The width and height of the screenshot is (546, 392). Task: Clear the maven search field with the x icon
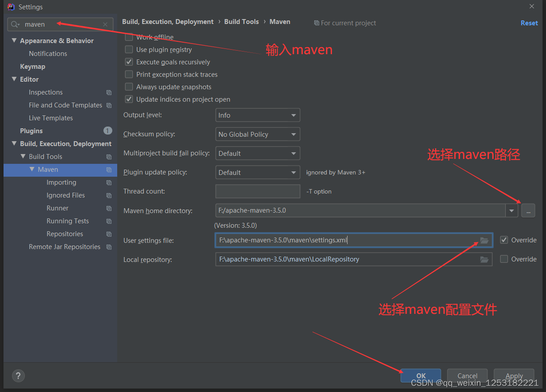click(105, 24)
